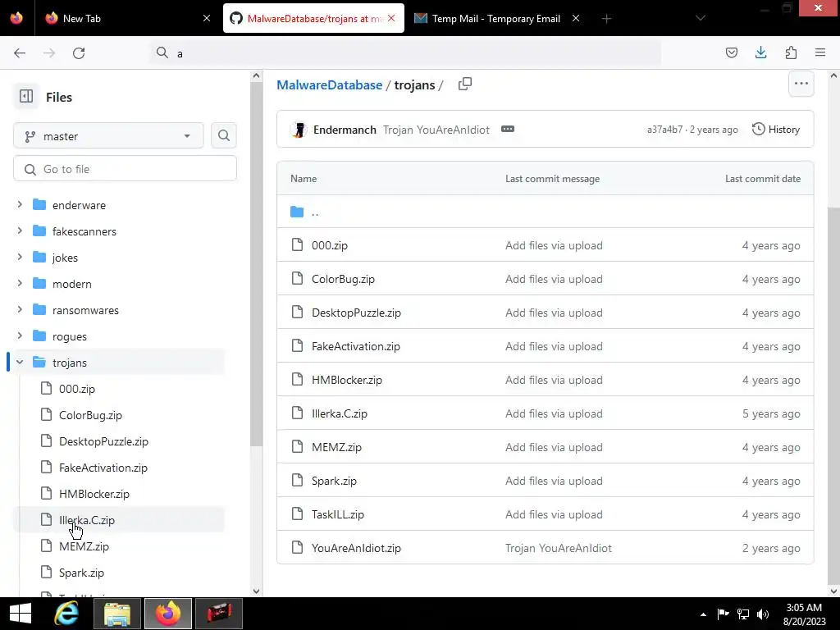Open a new tab with plus button
840x630 pixels.
(x=606, y=19)
